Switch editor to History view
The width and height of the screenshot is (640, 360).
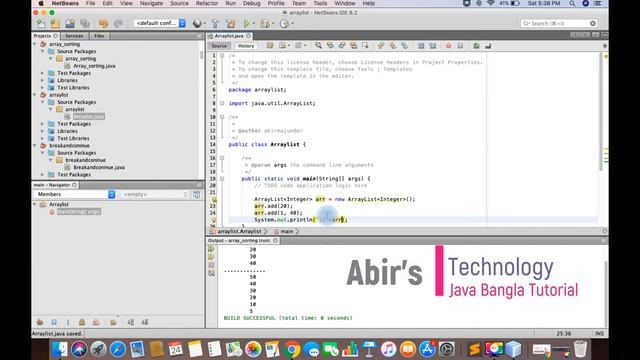coord(246,46)
